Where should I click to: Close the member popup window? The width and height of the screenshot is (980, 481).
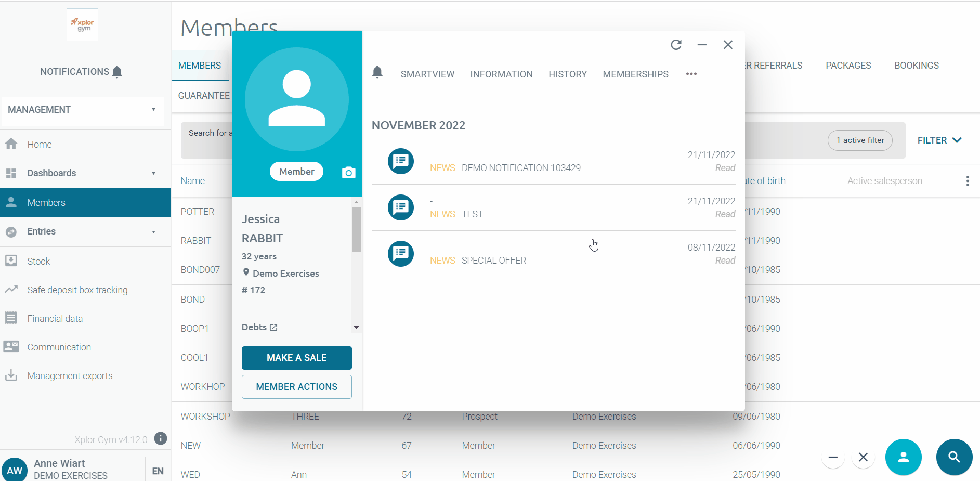(x=728, y=45)
